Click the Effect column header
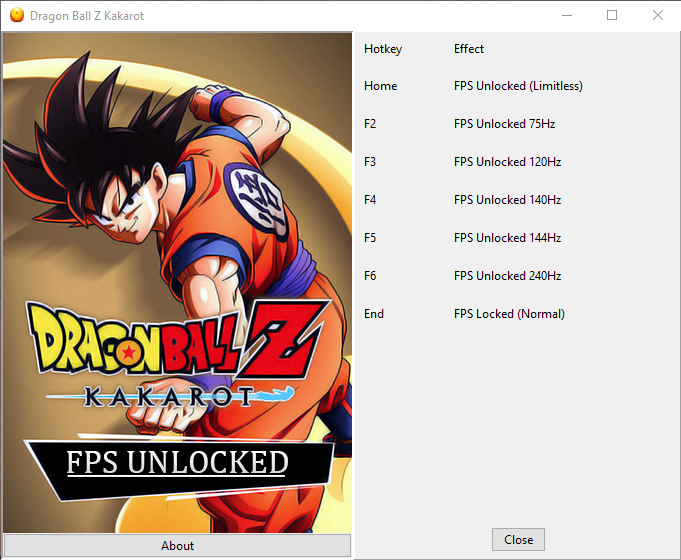The height and width of the screenshot is (560, 681). click(469, 49)
